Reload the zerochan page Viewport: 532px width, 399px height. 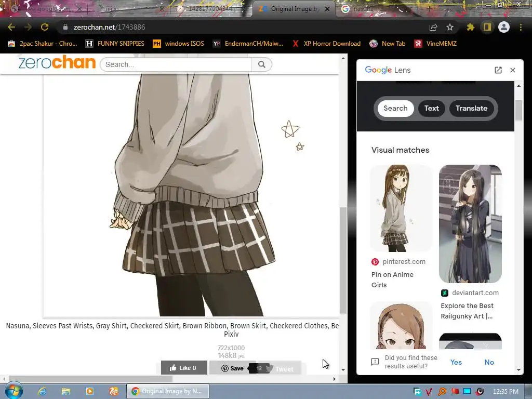(45, 27)
